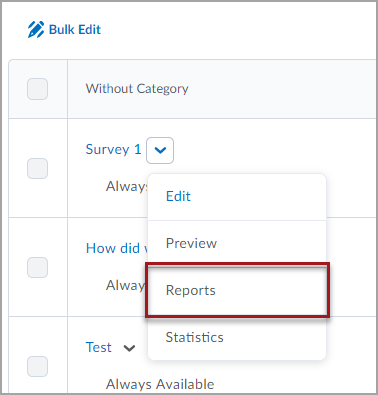Open Bulk Edit link
Image resolution: width=378 pixels, height=395 pixels.
click(75, 30)
